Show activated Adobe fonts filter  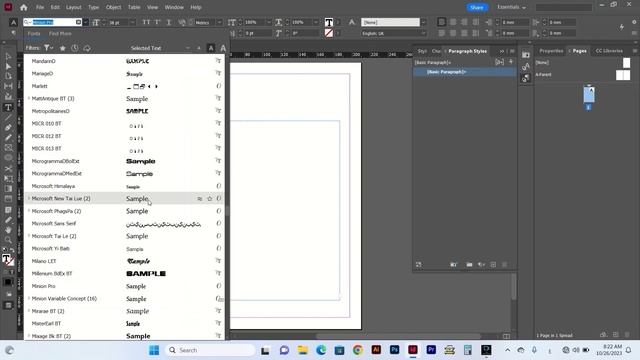tap(87, 48)
